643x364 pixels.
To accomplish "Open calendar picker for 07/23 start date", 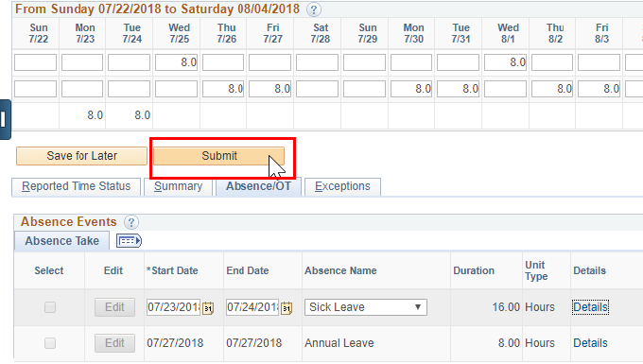I will pos(208,308).
